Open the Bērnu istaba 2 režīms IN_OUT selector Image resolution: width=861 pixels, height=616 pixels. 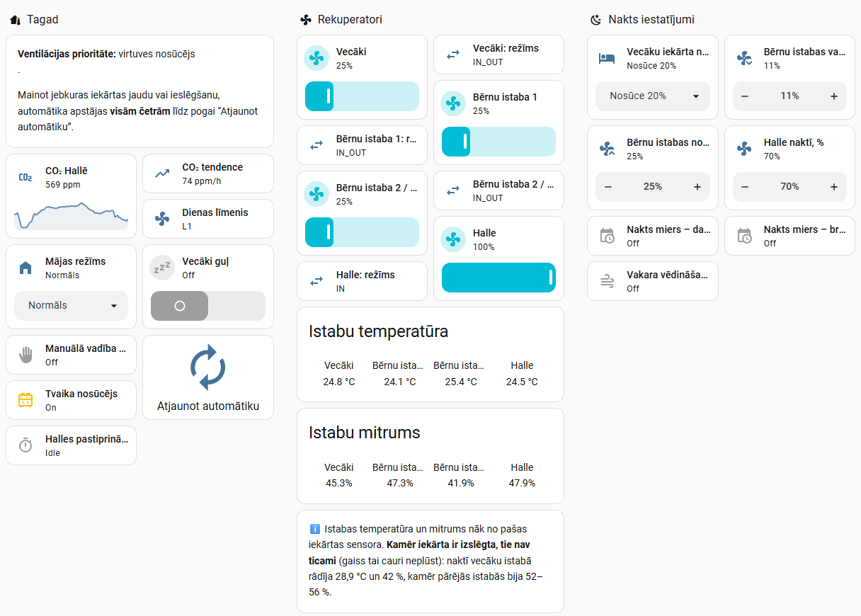point(498,190)
